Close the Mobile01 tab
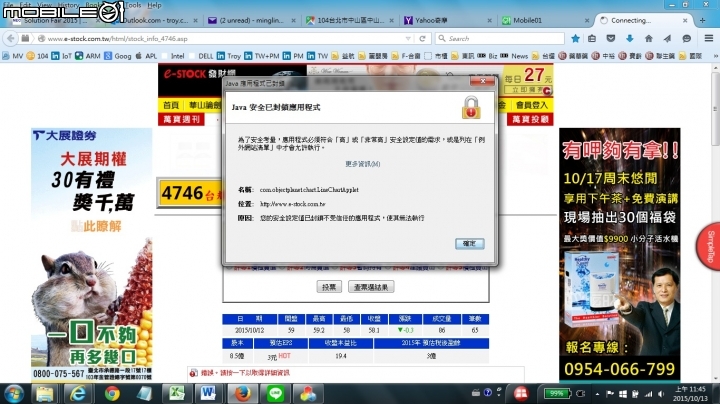The width and height of the screenshot is (720, 404). (587, 20)
